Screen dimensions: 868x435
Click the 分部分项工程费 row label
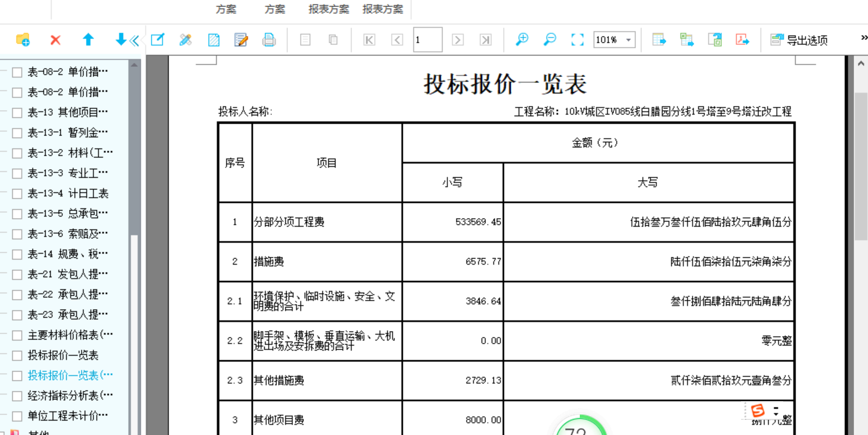click(289, 222)
